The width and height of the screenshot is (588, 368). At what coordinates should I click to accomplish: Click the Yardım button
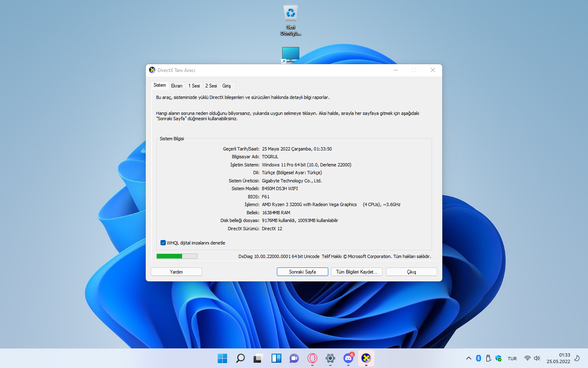coord(176,272)
